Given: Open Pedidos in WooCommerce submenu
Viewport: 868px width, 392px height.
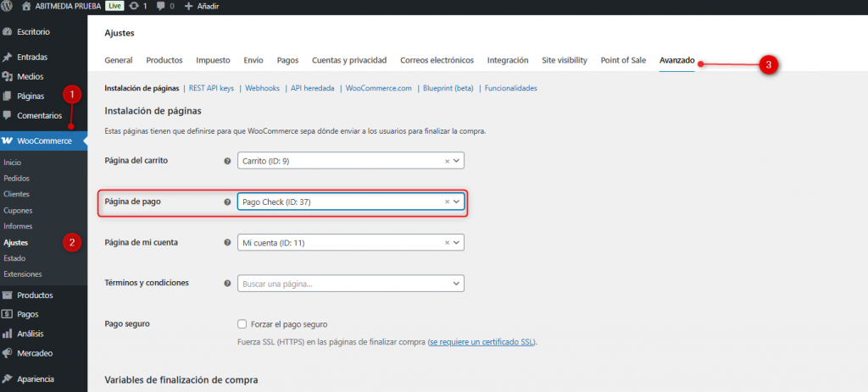Looking at the screenshot, I should pos(16,179).
